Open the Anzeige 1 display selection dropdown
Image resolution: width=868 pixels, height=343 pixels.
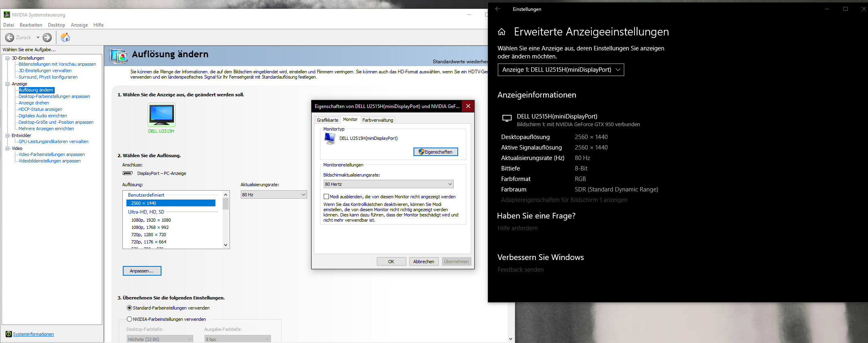(x=561, y=70)
